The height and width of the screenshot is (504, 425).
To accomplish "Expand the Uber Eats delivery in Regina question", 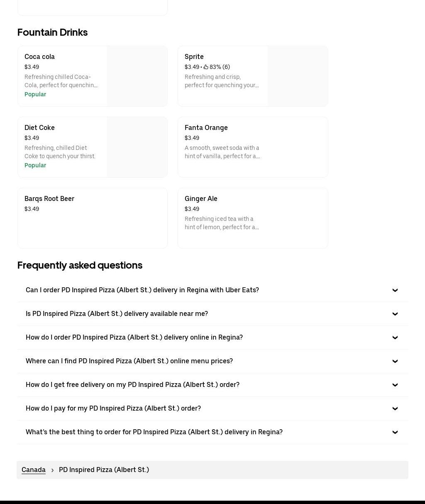I will (x=212, y=290).
